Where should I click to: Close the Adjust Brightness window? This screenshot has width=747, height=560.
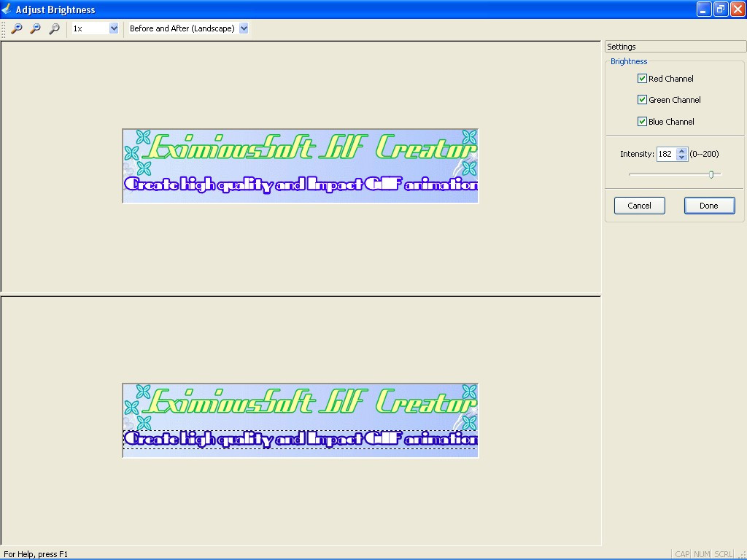coord(738,9)
